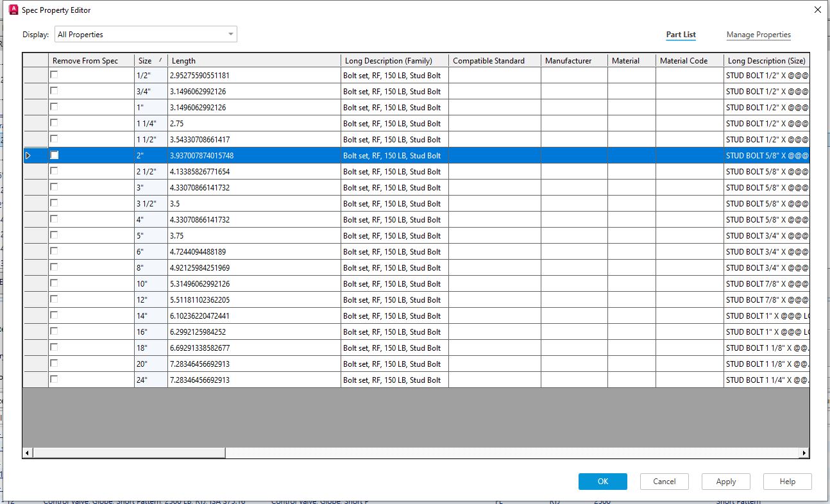Click the left arrow of the horizontal scrollbar

(26, 452)
